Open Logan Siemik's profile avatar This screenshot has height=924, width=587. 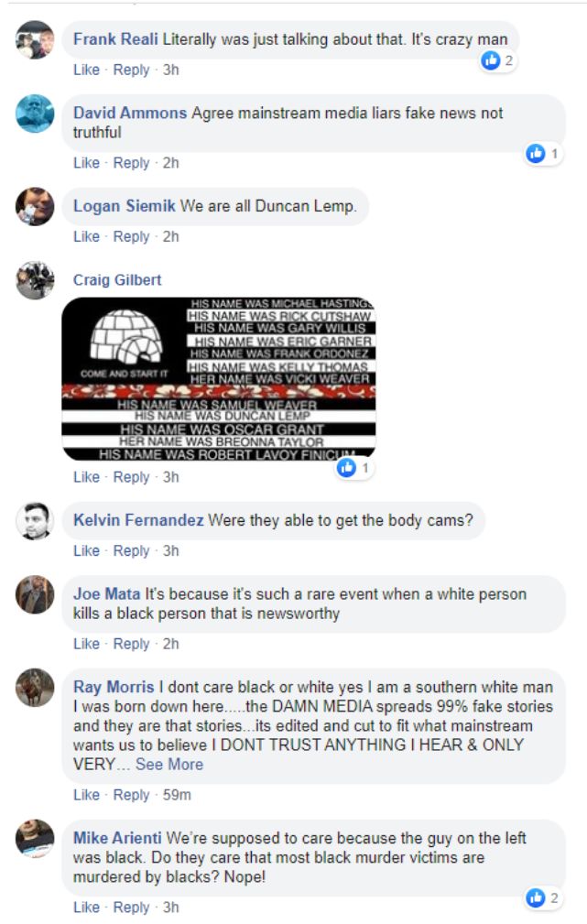35,207
